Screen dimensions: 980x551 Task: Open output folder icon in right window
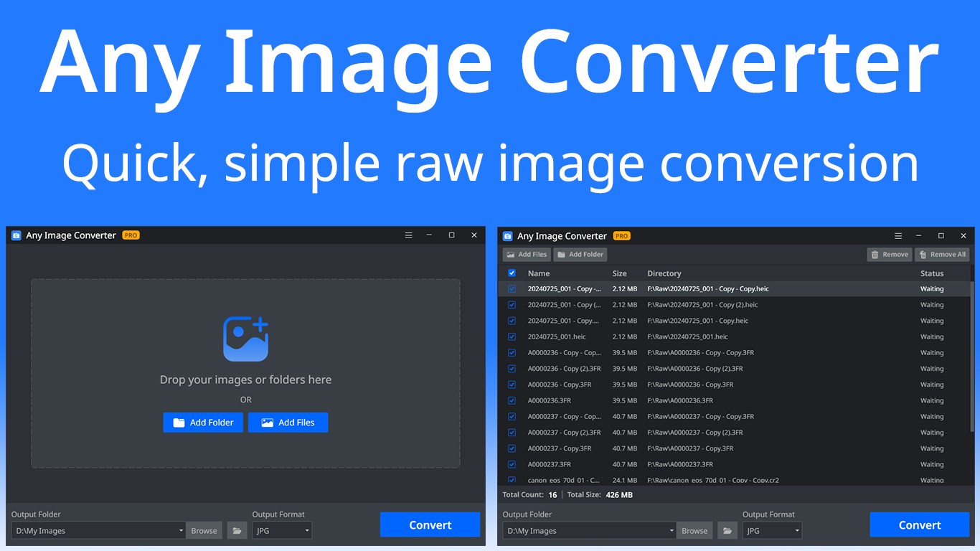click(x=727, y=531)
